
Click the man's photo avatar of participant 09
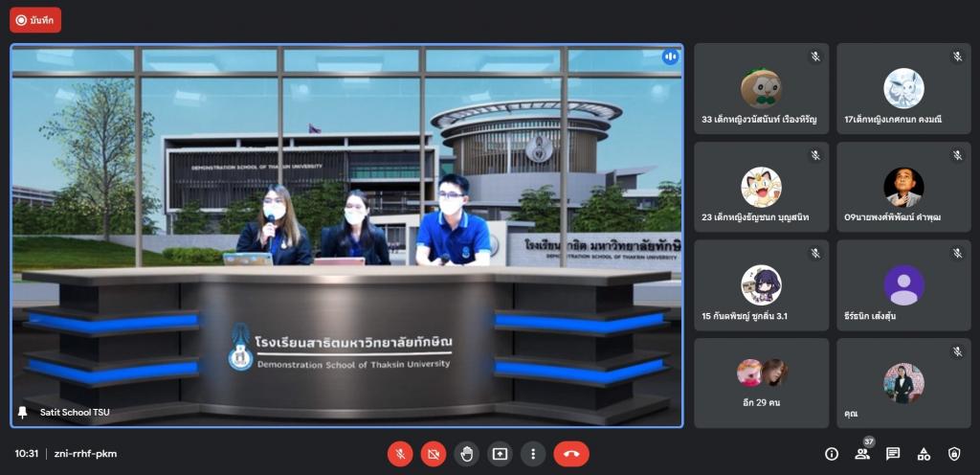(903, 187)
